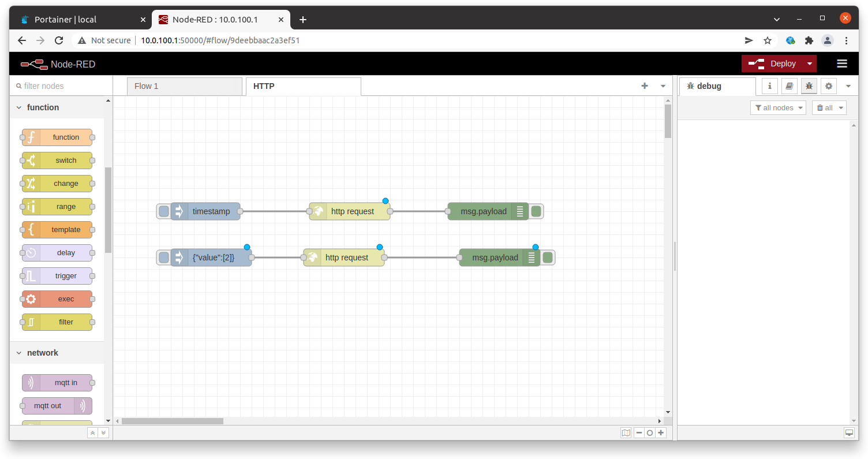The width and height of the screenshot is (868, 459).
Task: Toggle the first msg.payload debug node output
Action: 536,211
